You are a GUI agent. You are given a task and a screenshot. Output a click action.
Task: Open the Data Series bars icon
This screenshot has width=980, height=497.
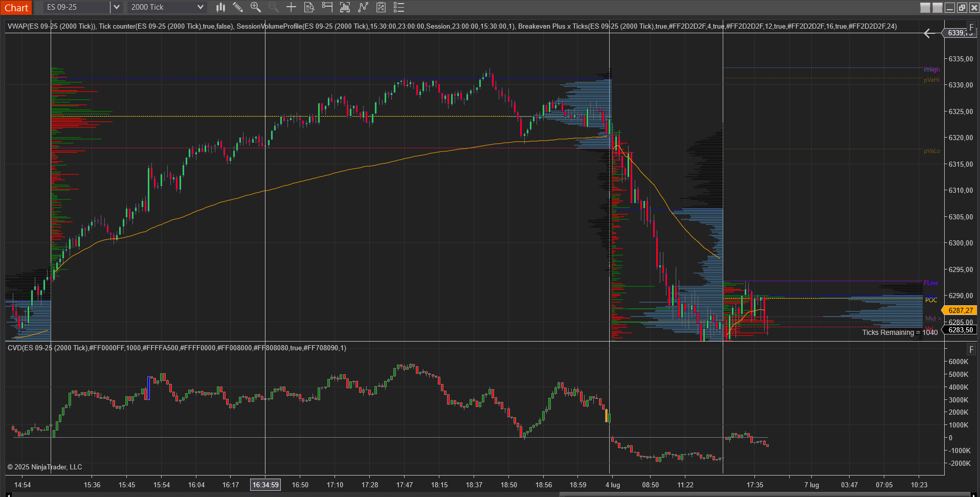(345, 7)
